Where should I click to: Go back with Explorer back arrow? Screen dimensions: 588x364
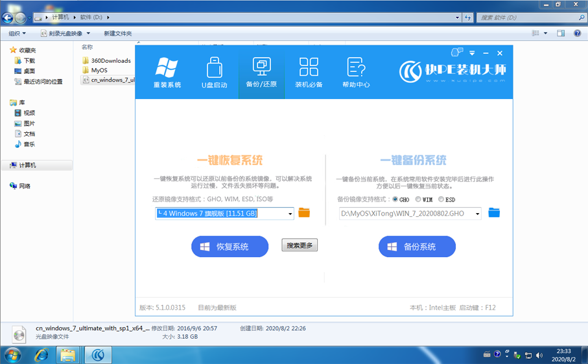(x=8, y=17)
